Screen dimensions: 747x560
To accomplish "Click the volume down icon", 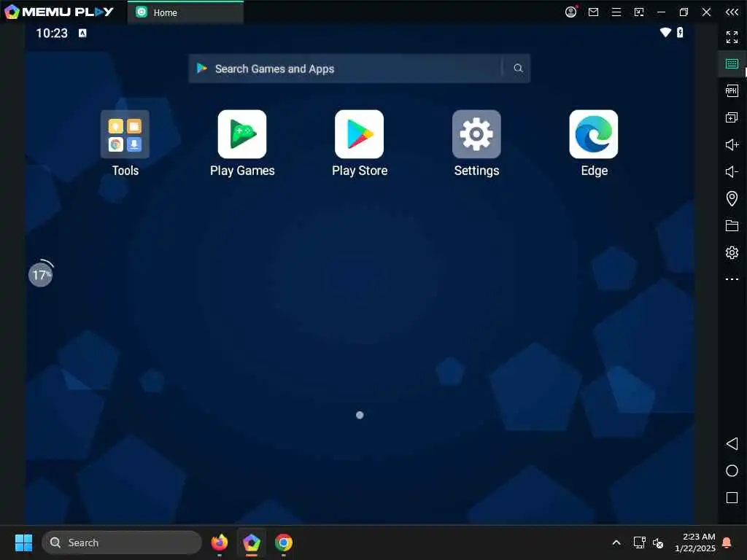I will click(x=732, y=171).
